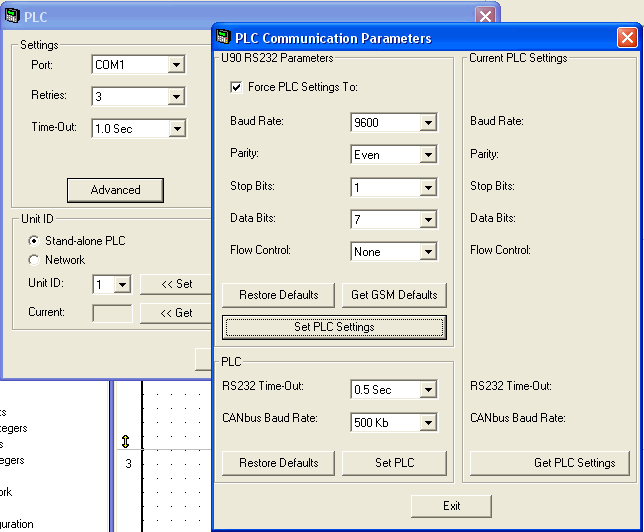Click the 'CANbus Baud Rate:' label under Current PLC Settings

518,418
